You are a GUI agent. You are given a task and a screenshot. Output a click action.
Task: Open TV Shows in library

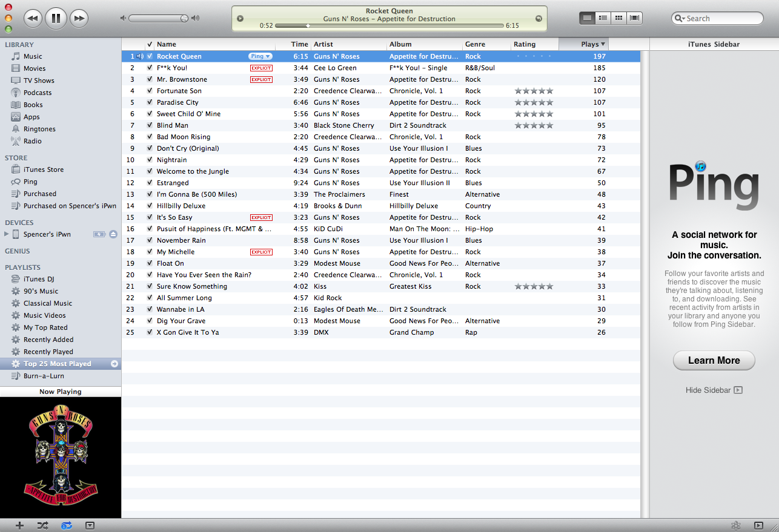[39, 80]
